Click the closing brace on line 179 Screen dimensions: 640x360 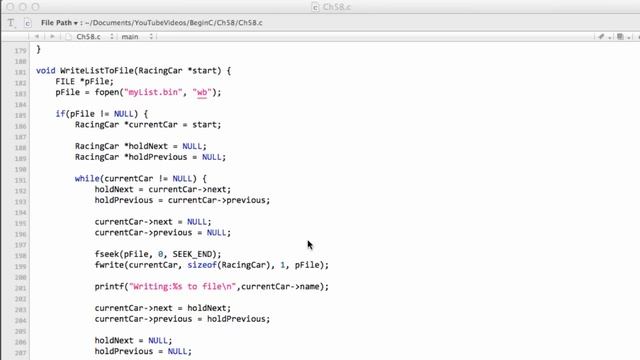[x=38, y=49]
